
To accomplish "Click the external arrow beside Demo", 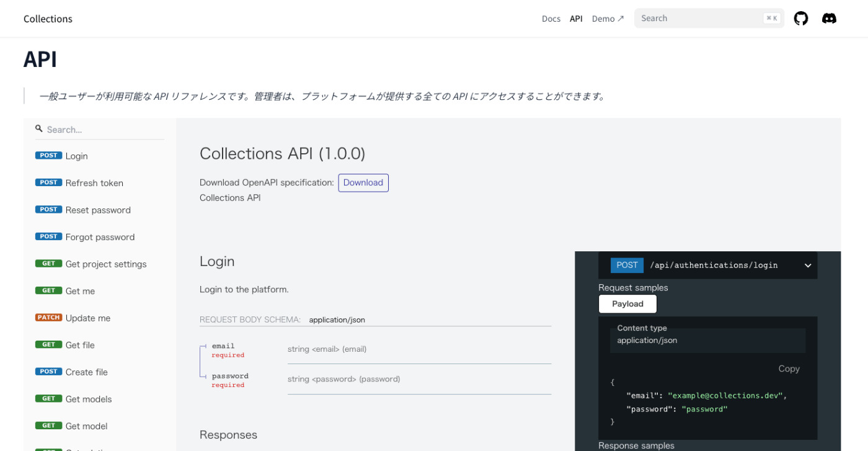I will tap(621, 19).
